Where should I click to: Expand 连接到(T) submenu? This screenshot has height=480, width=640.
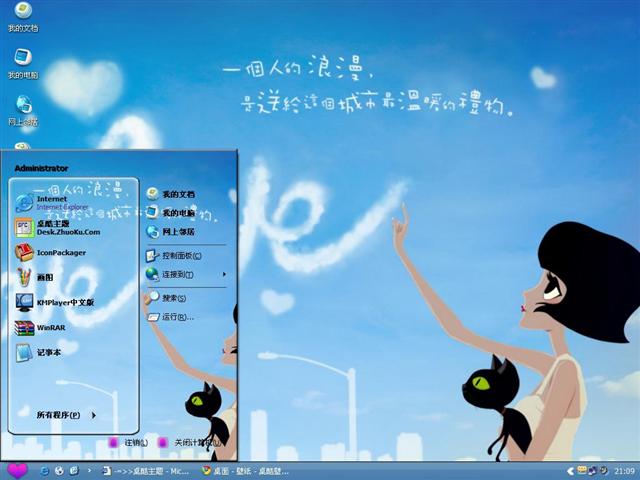(186, 274)
